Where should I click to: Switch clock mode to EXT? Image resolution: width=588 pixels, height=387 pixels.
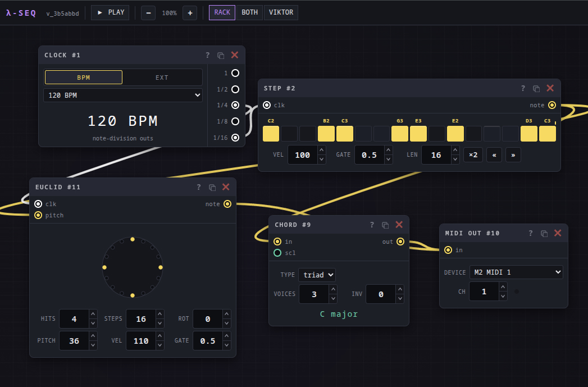(162, 78)
